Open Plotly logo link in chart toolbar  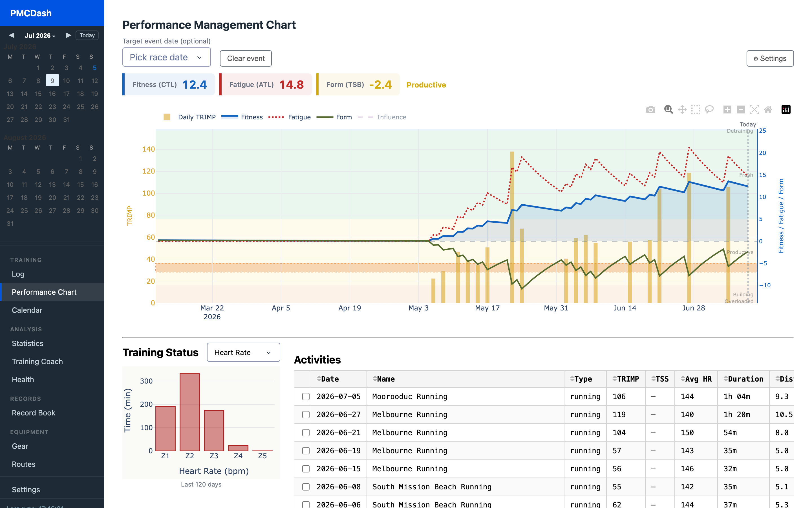click(x=786, y=110)
